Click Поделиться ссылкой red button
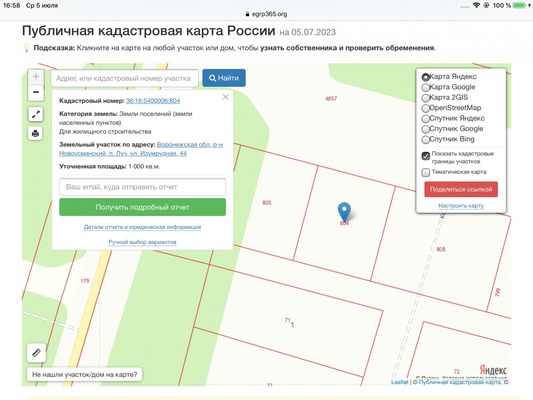This screenshot has height=400, width=533. click(461, 189)
